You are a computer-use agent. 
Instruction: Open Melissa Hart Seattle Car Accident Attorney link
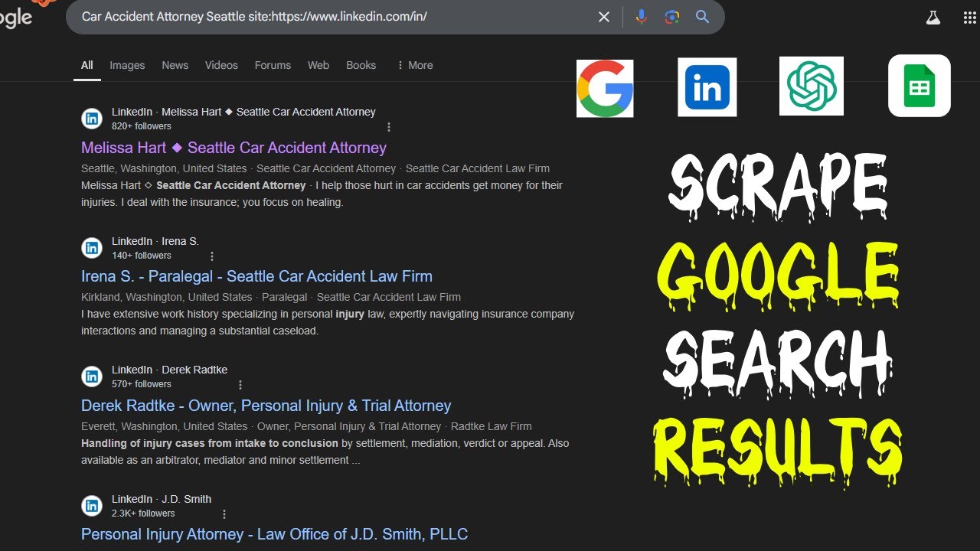(x=234, y=148)
